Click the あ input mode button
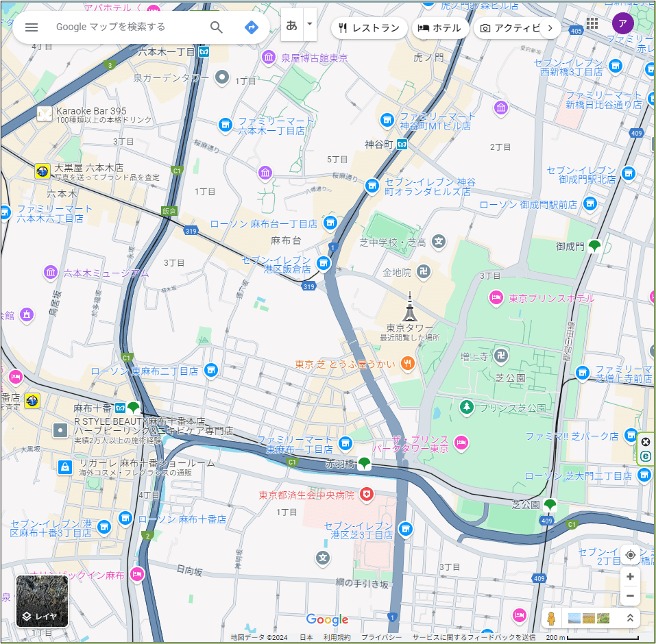 point(291,25)
